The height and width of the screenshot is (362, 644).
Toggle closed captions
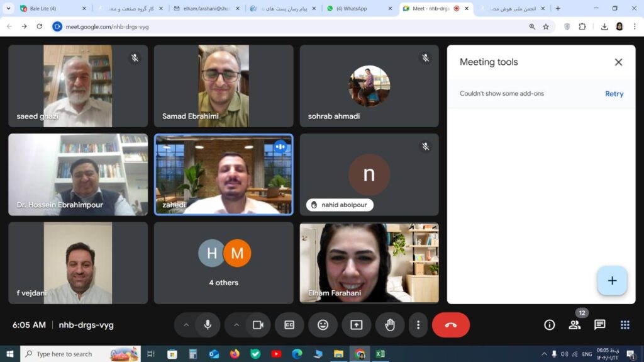click(x=289, y=325)
